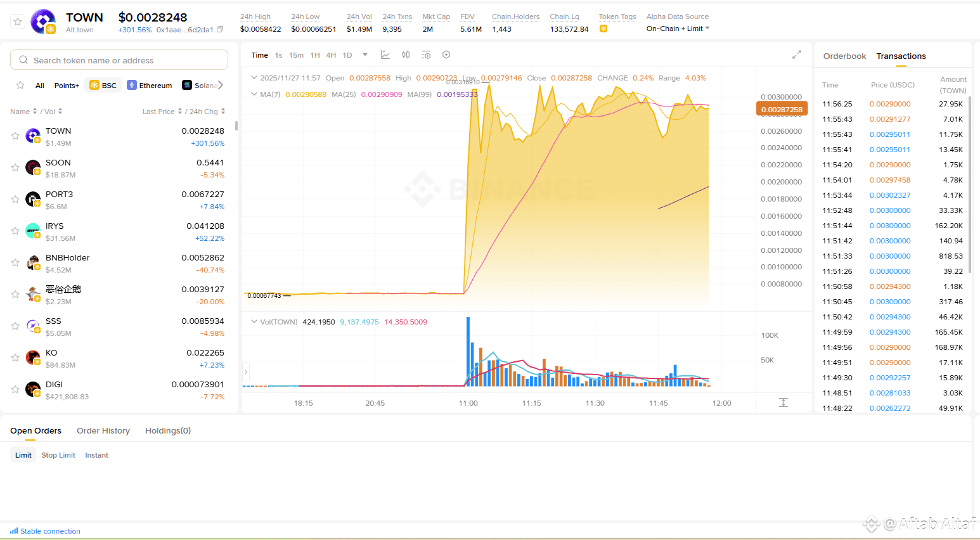Screen dimensions: 980x540
Task: Copy the contract address 0x1aae...6d2da1
Action: 220,30
